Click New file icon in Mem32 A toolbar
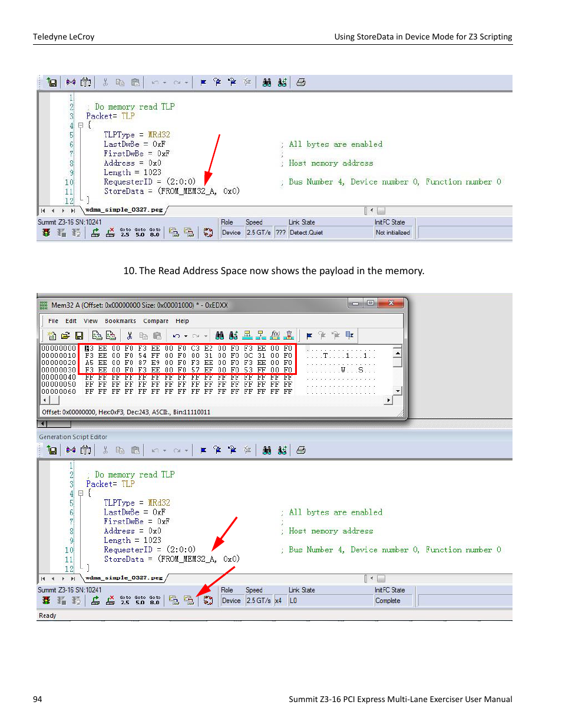This screenshot has width=562, height=728. (x=52, y=335)
